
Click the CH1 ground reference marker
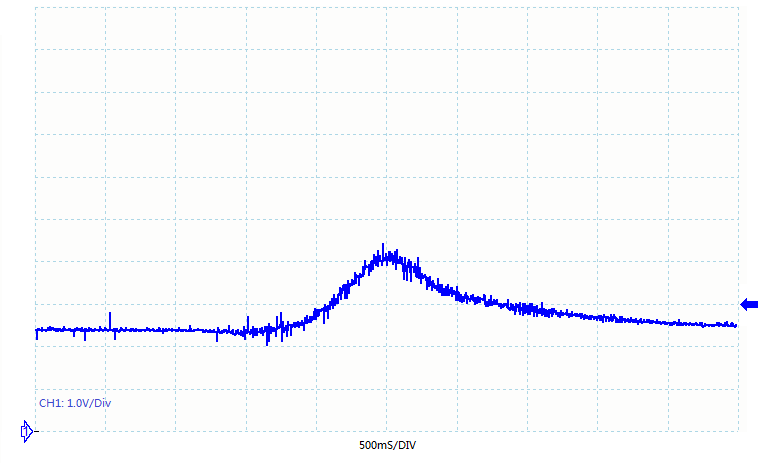pyautogui.click(x=27, y=432)
